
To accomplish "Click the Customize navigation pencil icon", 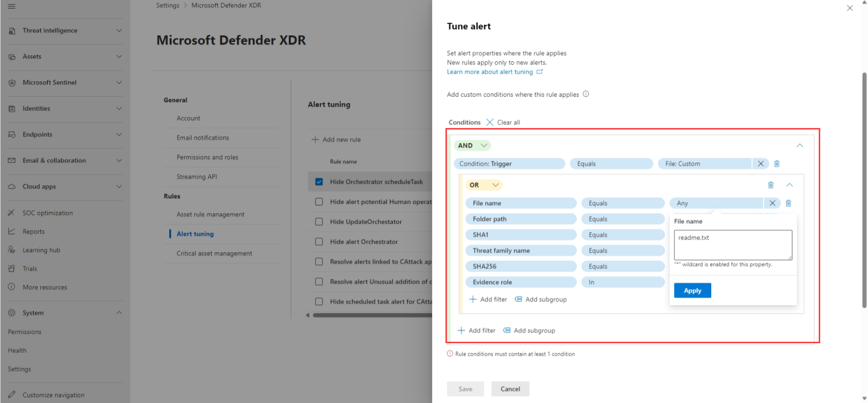I will coord(11,395).
